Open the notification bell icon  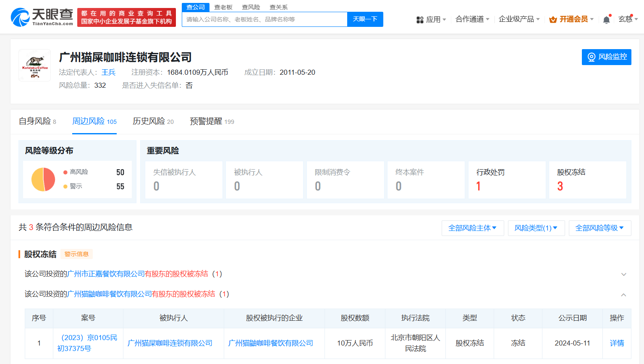point(606,20)
